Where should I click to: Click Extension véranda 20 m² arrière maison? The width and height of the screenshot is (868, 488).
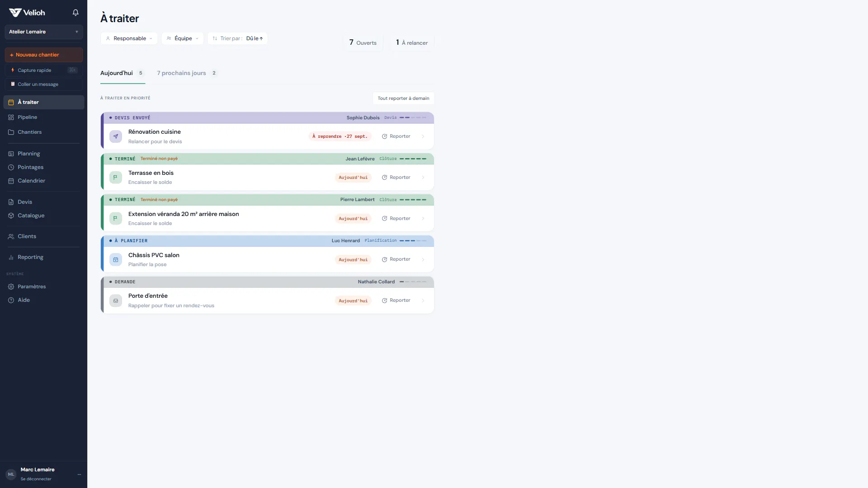point(184,214)
